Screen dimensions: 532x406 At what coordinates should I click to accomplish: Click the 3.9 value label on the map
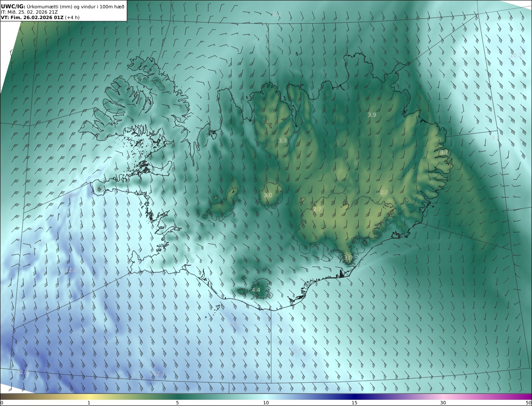(x=372, y=115)
